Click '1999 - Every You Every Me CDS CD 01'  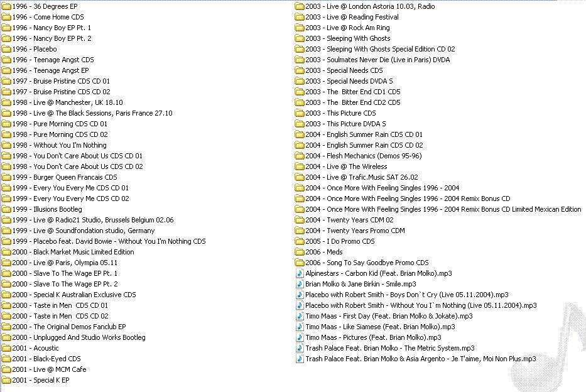point(70,188)
